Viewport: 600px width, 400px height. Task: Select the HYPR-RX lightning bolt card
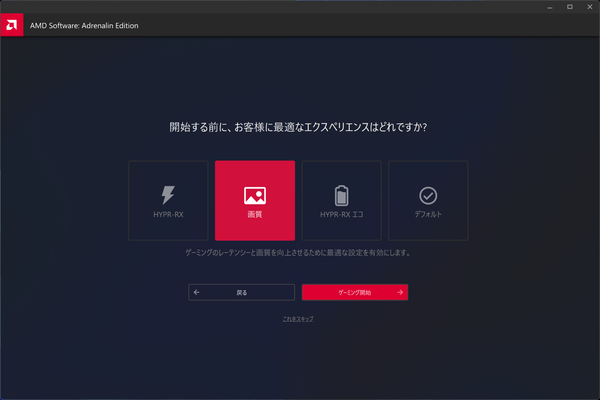[168, 201]
